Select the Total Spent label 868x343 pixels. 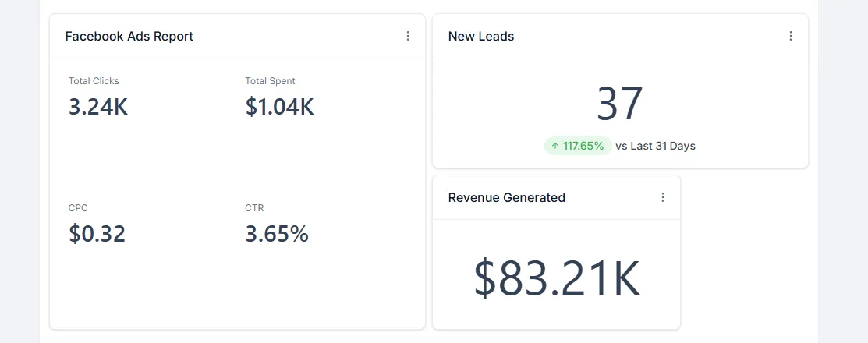click(x=270, y=81)
